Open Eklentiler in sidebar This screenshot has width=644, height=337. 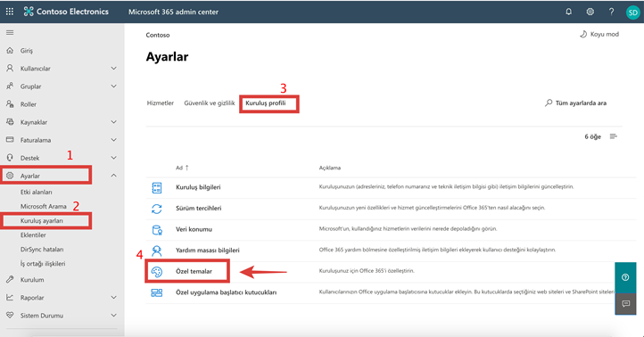click(x=33, y=234)
